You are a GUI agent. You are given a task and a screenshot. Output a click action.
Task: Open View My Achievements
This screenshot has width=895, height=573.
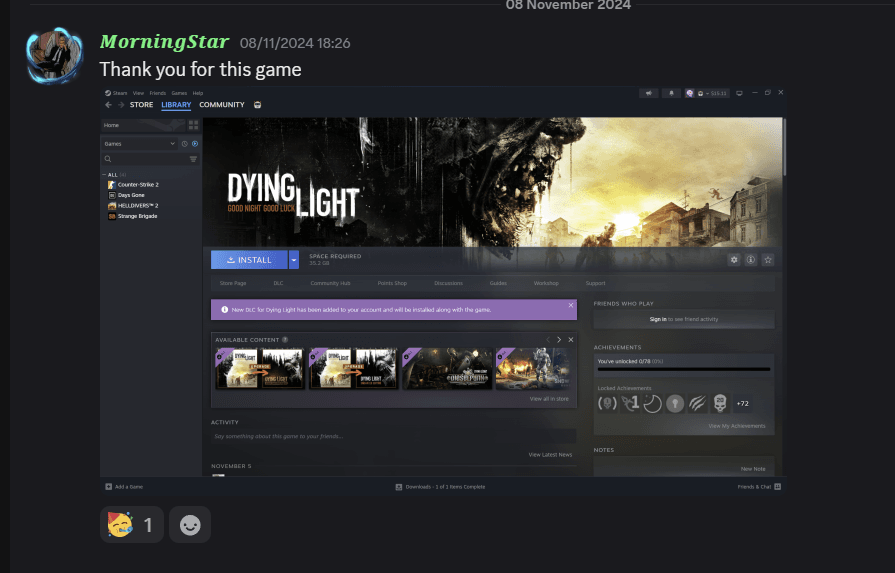[737, 426]
